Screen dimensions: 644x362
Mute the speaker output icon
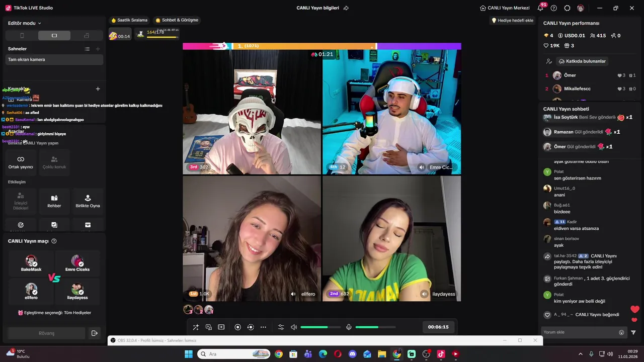[x=294, y=327]
